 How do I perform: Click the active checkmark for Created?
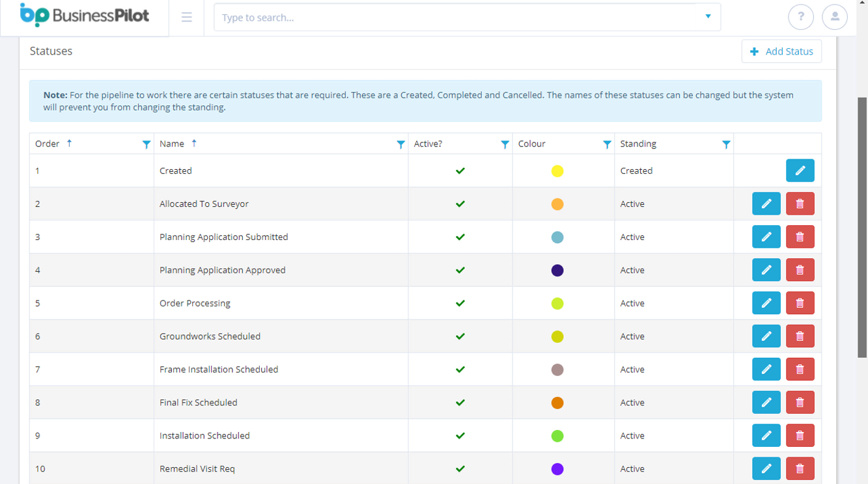click(x=460, y=170)
